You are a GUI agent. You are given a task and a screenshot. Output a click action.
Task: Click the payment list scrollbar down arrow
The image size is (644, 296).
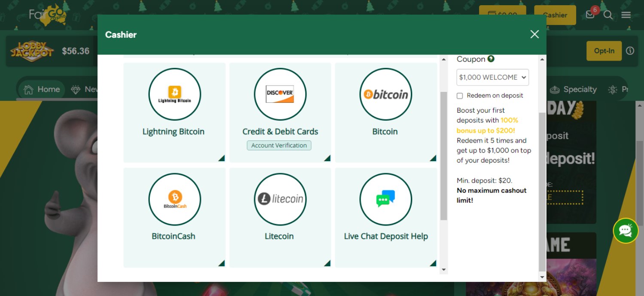444,270
